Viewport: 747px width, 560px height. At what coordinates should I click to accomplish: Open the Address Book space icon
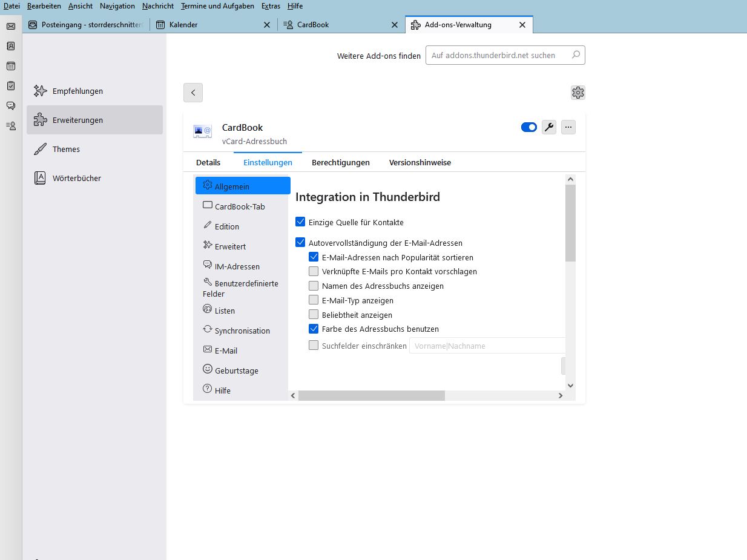point(11,46)
